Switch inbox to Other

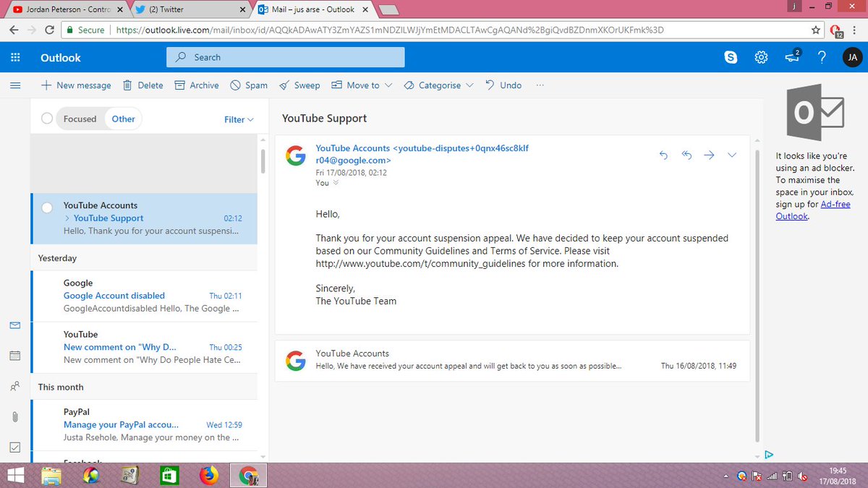123,119
